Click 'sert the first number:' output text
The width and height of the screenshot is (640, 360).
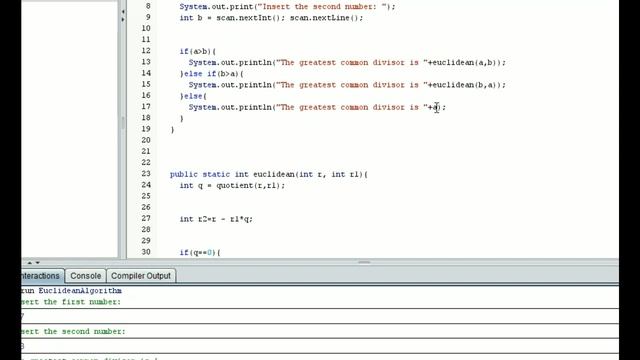pyautogui.click(x=71, y=302)
